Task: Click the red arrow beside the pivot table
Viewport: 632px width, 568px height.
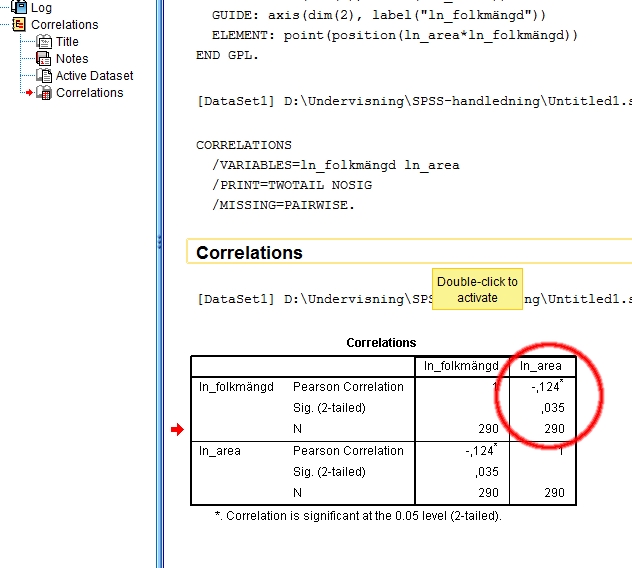Action: click(178, 430)
